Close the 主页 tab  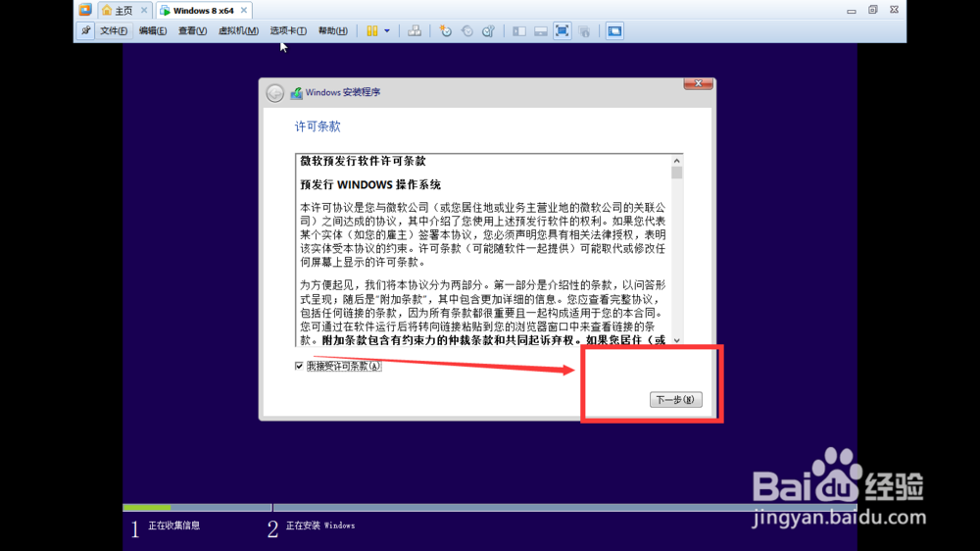(144, 10)
